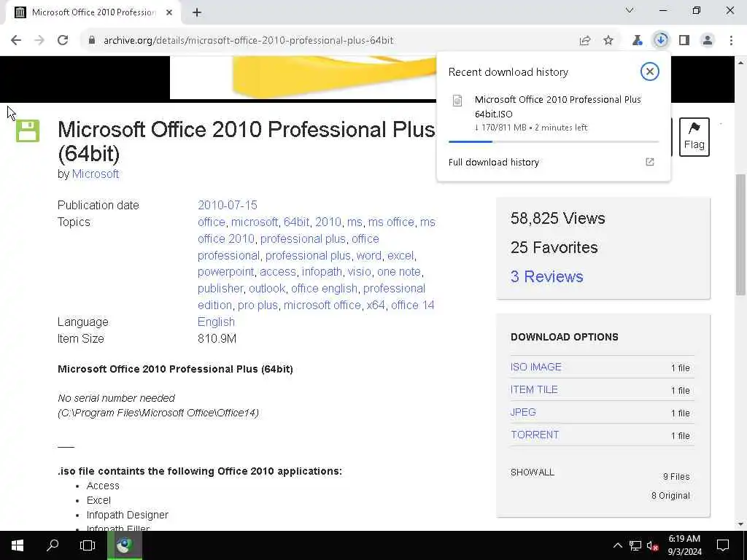Open the side panel icon

(684, 41)
